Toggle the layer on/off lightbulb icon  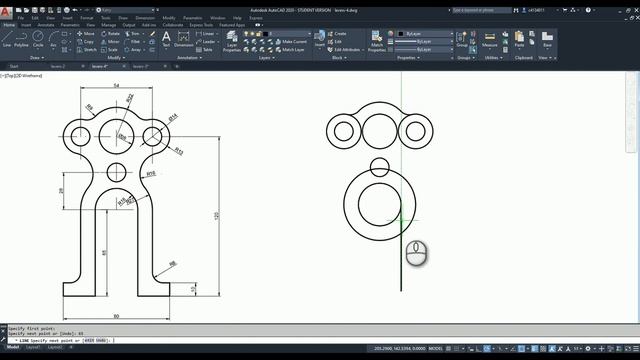pos(246,33)
